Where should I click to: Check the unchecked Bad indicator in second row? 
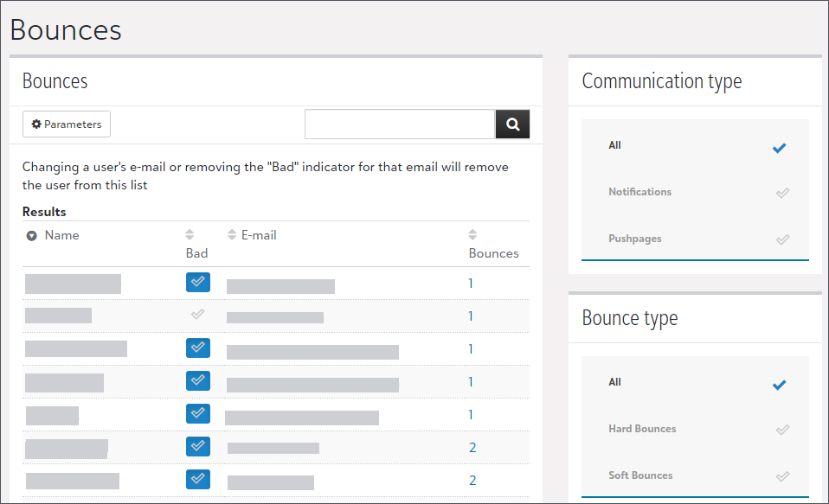198,315
